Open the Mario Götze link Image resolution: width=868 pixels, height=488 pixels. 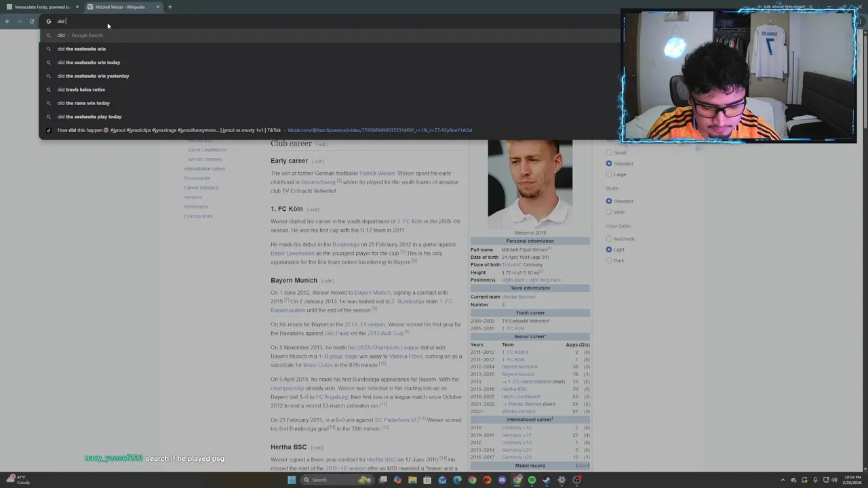point(318,365)
